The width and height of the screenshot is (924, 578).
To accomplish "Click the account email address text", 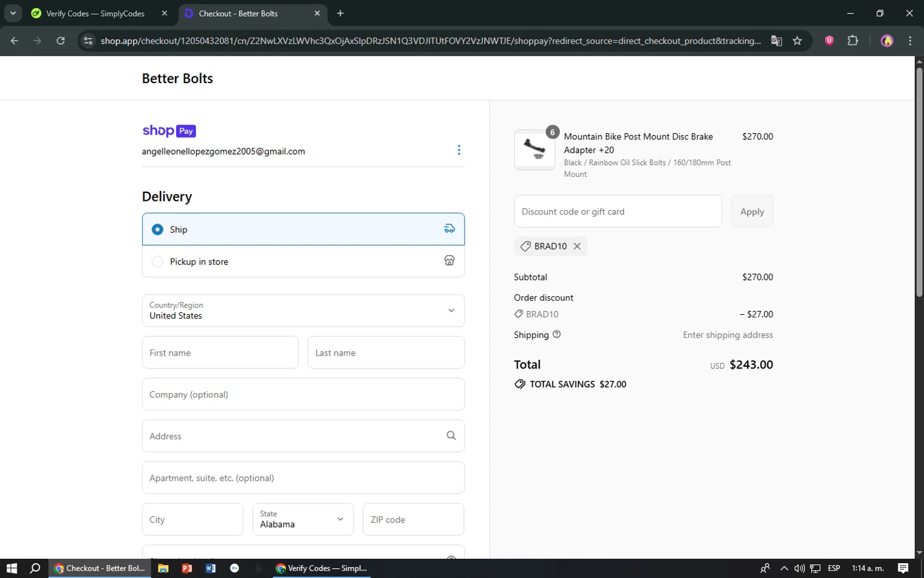I will tap(224, 151).
